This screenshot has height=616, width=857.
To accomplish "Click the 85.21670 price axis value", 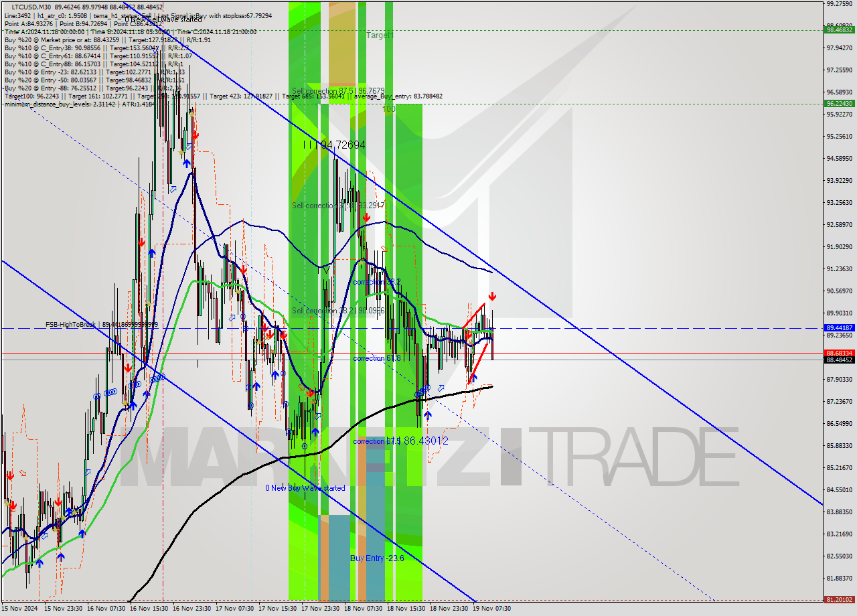I will click(840, 468).
